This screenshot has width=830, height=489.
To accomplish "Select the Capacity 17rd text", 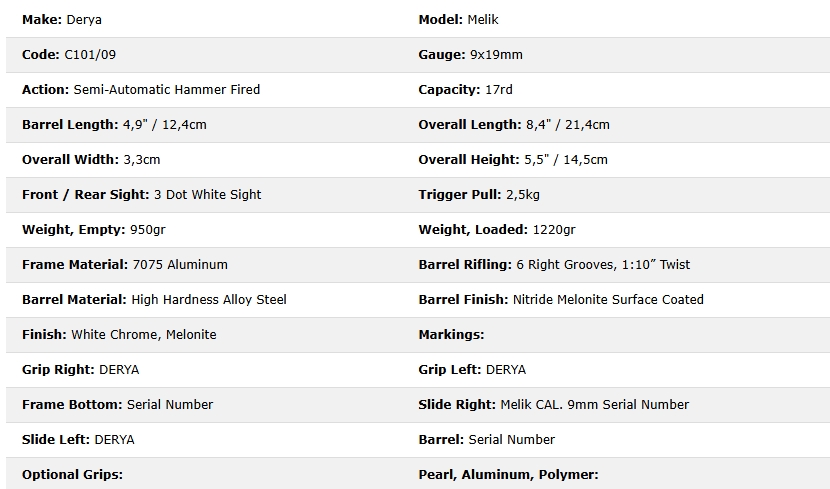I will click(x=465, y=90).
